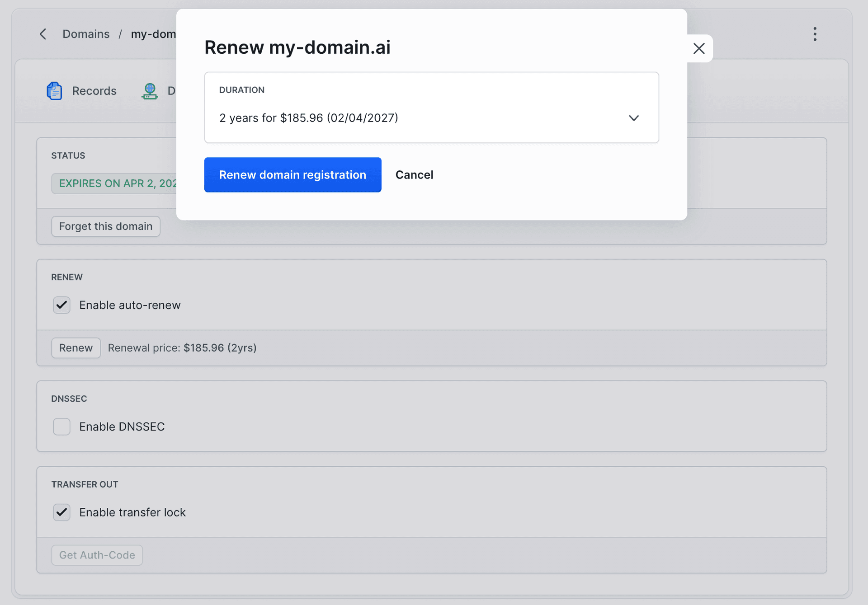Image resolution: width=868 pixels, height=605 pixels.
Task: Uncheck the transfer lock checkbox
Action: (61, 512)
